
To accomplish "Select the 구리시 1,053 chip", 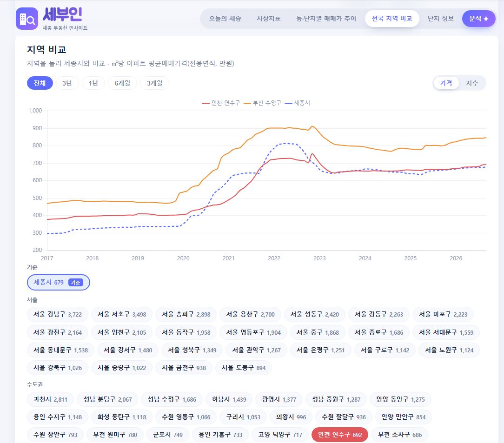I will 243,417.
